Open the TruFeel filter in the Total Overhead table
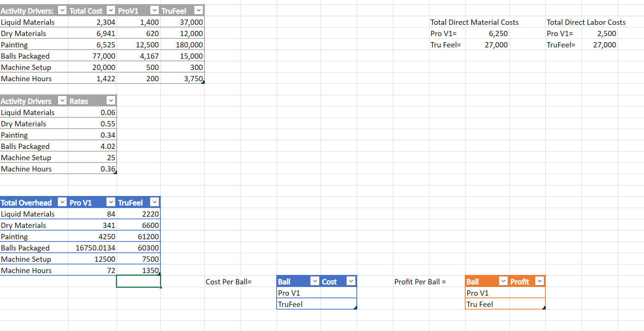 click(x=154, y=202)
